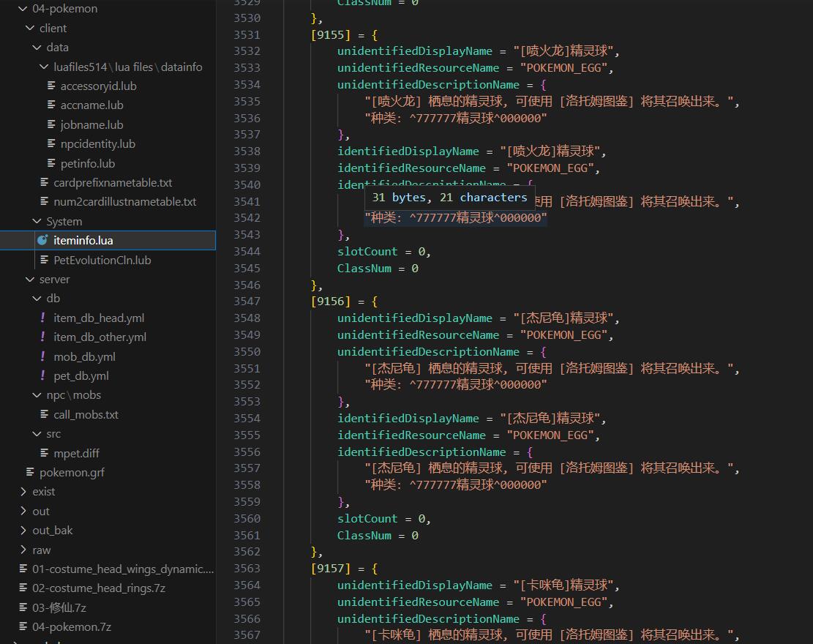813x644 pixels.
Task: Expand the out_bak folder
Action: tap(23, 530)
